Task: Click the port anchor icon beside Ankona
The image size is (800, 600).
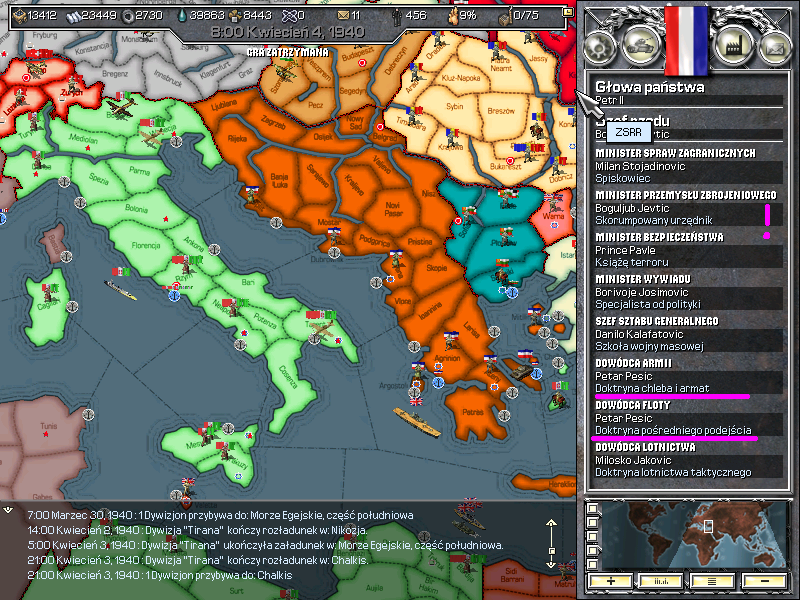Action: [214, 249]
